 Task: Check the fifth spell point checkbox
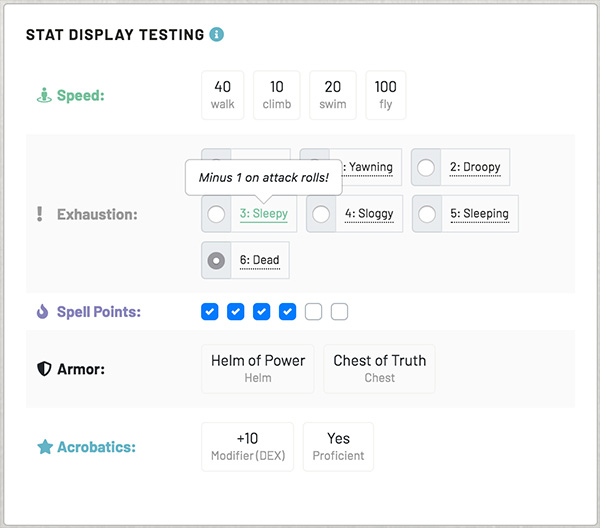coord(314,312)
